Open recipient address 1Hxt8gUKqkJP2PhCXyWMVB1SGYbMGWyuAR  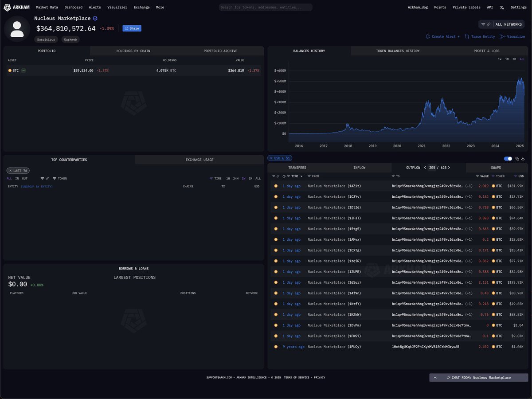(x=426, y=347)
